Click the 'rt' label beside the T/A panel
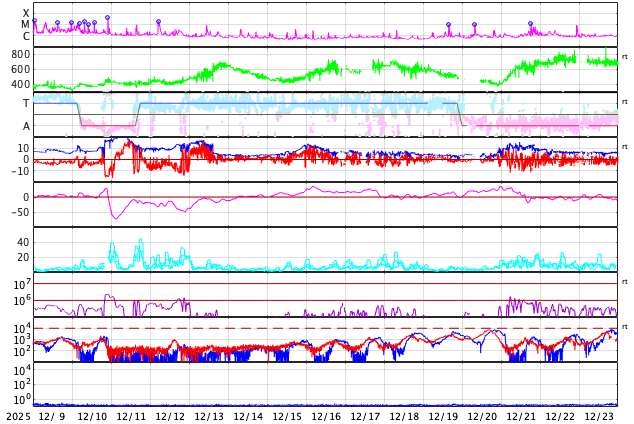 (x=624, y=102)
